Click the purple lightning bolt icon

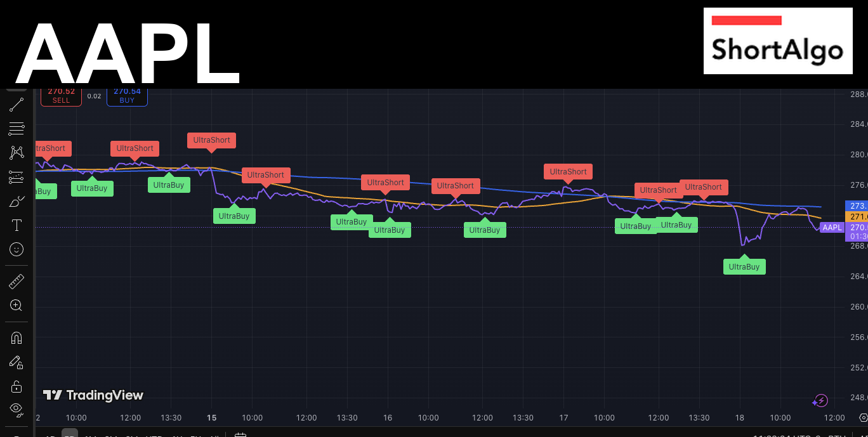click(820, 400)
